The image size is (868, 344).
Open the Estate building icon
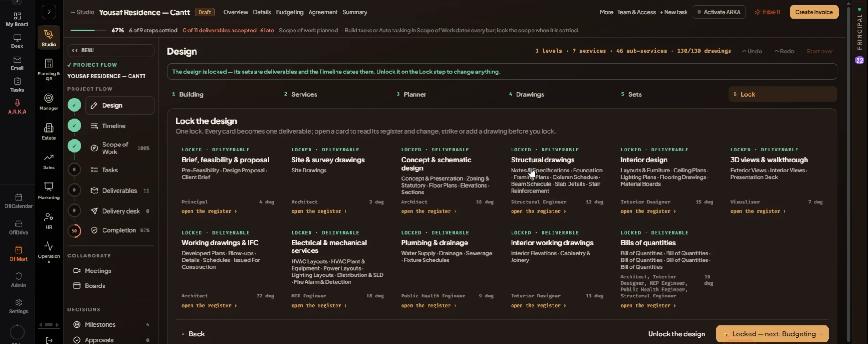click(49, 131)
